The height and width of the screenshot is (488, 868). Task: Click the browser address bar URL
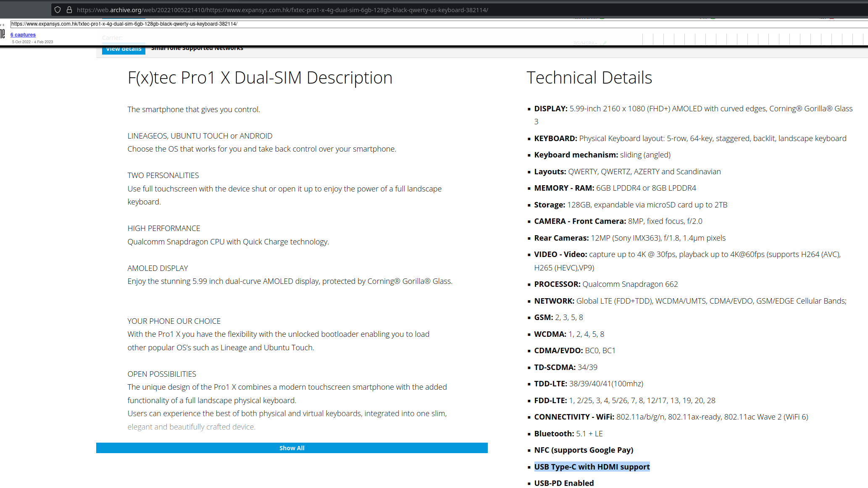pos(282,10)
